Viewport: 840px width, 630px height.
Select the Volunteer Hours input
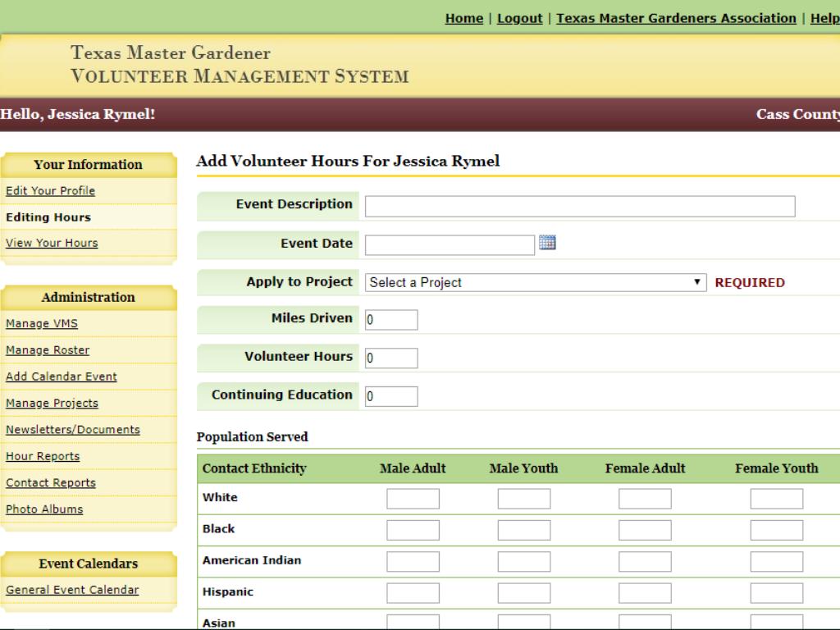[391, 358]
